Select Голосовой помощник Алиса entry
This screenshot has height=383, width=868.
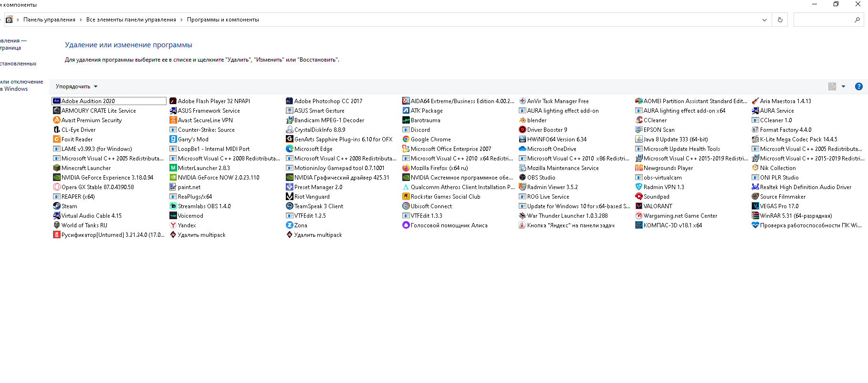coord(445,225)
